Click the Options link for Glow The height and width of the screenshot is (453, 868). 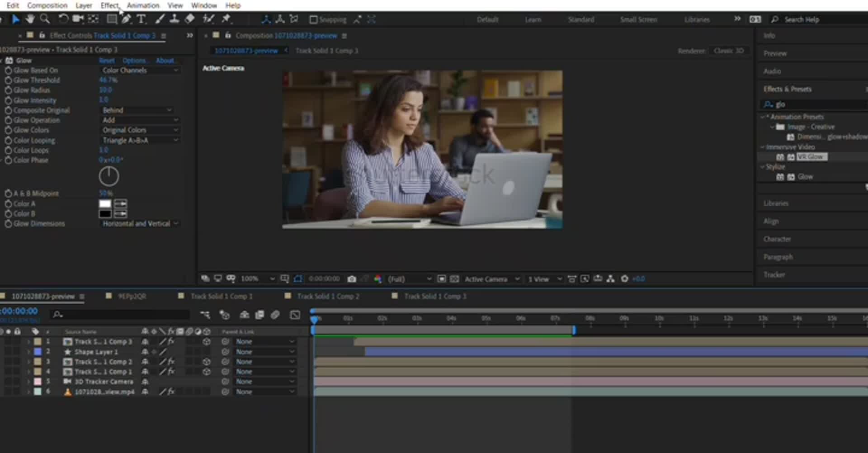coord(134,61)
